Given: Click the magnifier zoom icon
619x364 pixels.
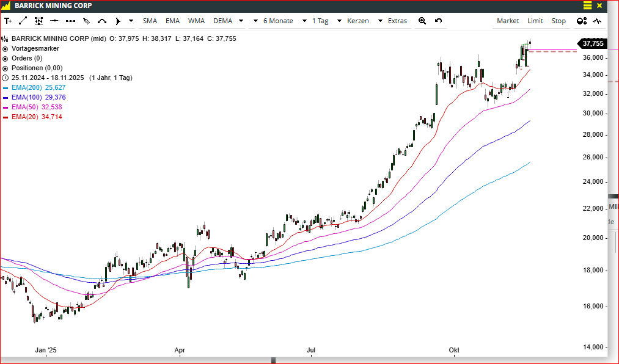Looking at the screenshot, I should point(422,21).
